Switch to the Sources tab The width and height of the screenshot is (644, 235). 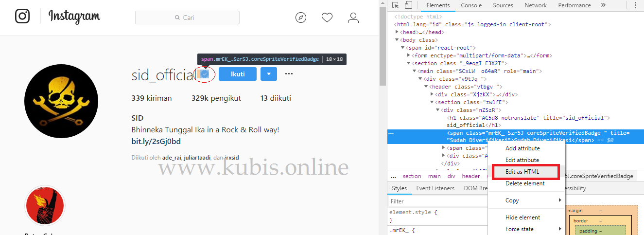(x=503, y=5)
